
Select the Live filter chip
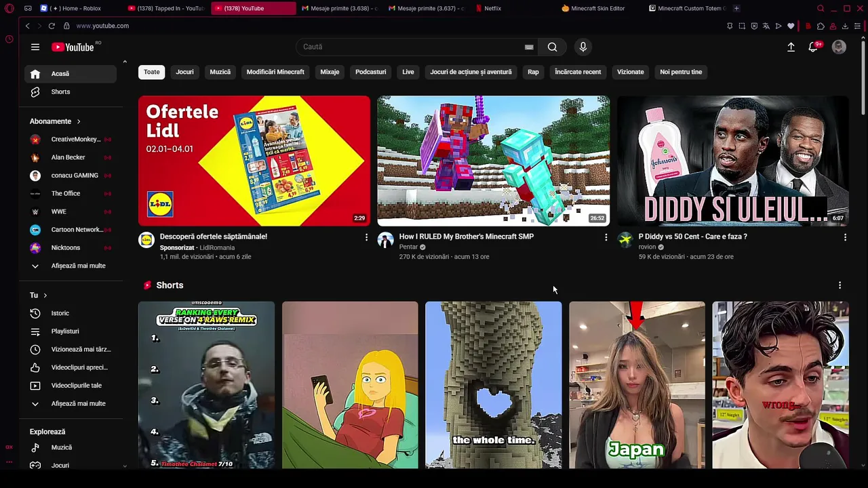tap(408, 72)
